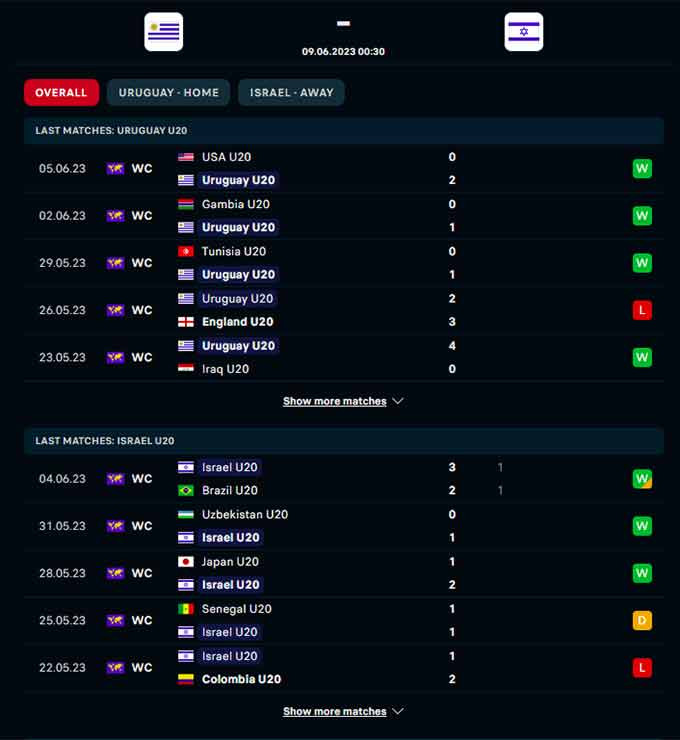Click the Israel team flag in header
The width and height of the screenshot is (680, 740).
tap(524, 32)
